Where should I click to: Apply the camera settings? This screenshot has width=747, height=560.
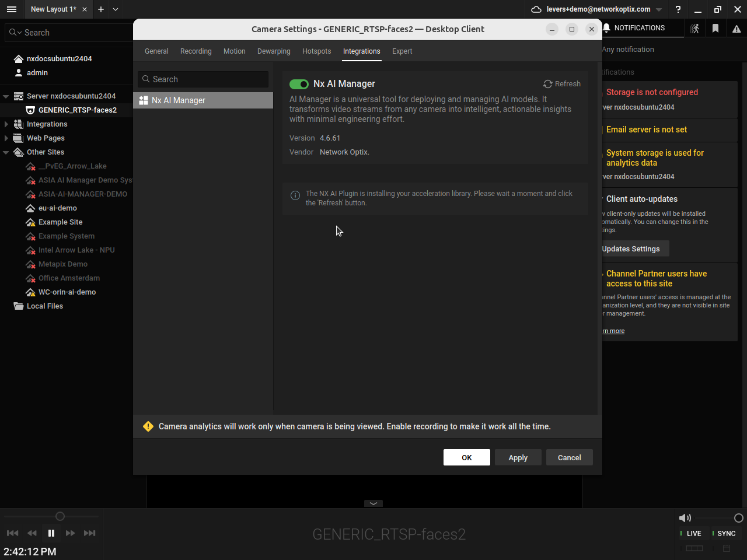[x=518, y=457]
